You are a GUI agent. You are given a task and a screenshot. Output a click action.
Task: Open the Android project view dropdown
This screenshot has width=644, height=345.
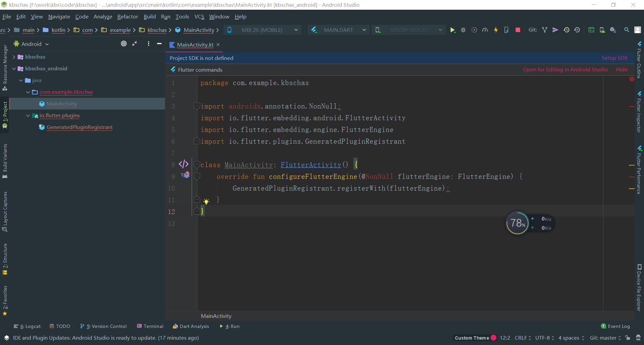coord(31,44)
